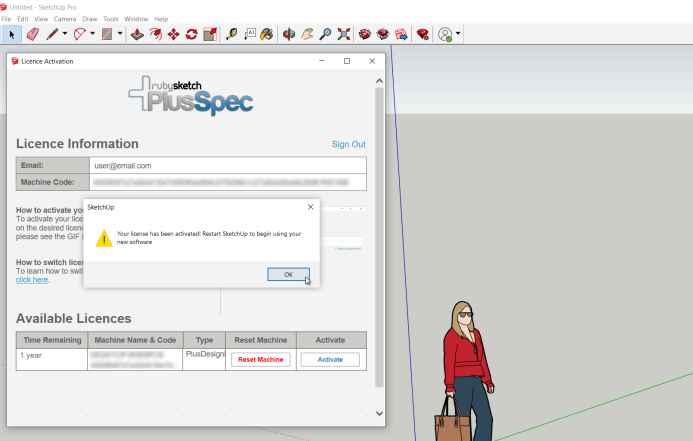
Task: Expand the shape tool dropdown arrow
Action: pyautogui.click(x=120, y=34)
